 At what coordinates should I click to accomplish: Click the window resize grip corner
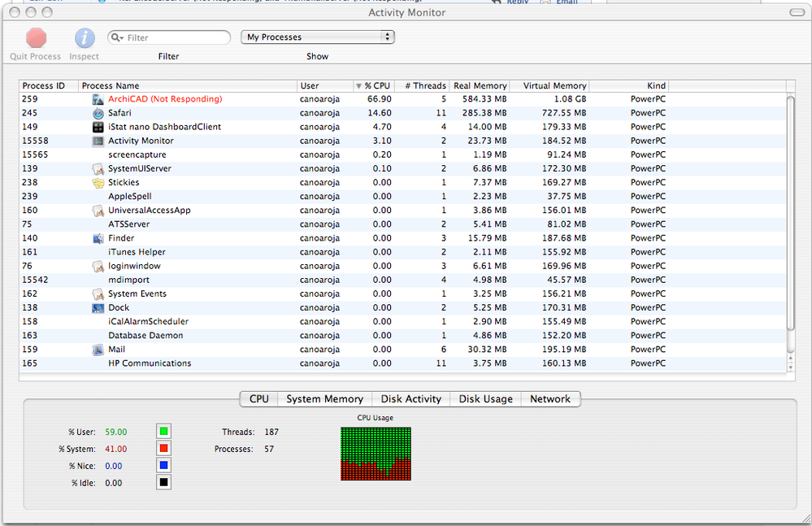[x=805, y=519]
